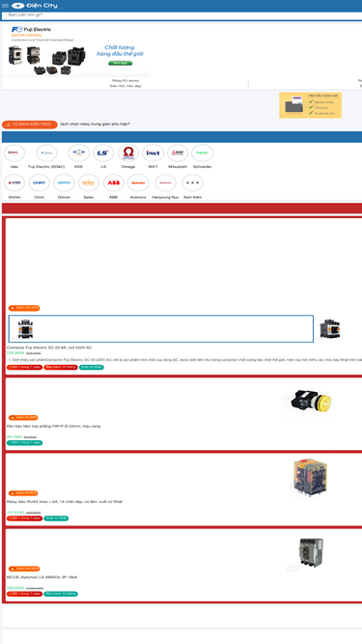Image resolution: width=362 pixels, height=644 pixels.
Task: Open 'Đèn báo Idec loại phẳng YW1P' title
Action: tap(53, 426)
